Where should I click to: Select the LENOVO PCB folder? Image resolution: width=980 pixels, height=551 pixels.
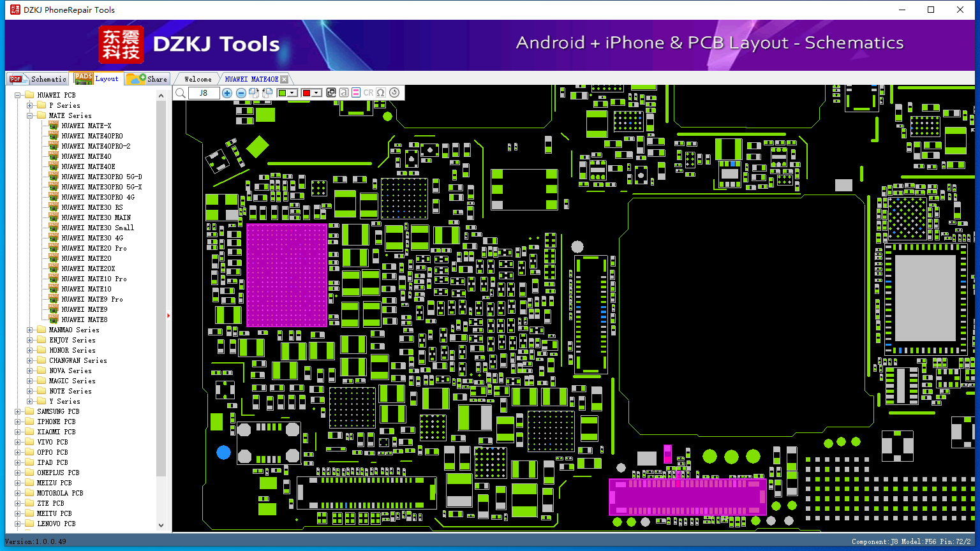click(56, 524)
